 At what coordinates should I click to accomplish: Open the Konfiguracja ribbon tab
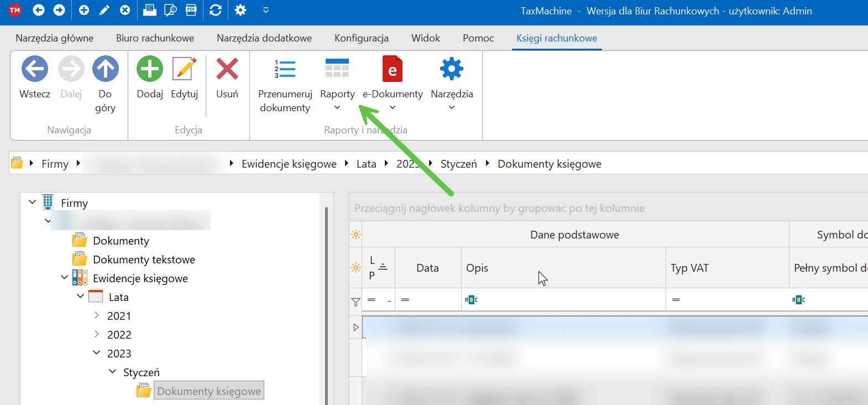[361, 38]
